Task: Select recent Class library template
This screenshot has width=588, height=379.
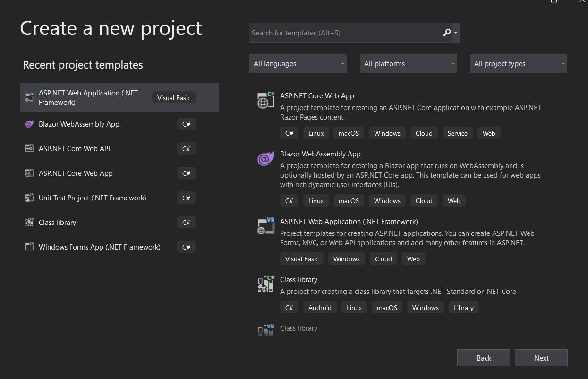Action: 119,222
